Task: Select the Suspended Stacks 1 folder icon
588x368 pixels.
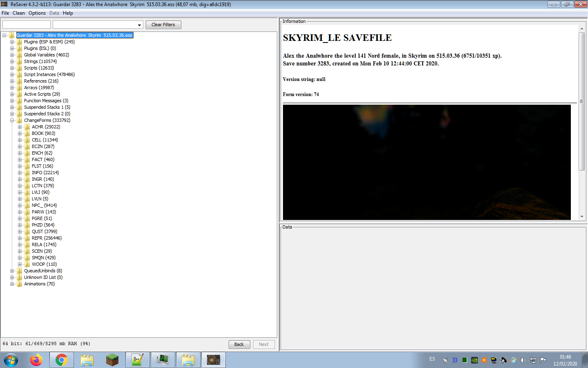Action: click(x=19, y=107)
